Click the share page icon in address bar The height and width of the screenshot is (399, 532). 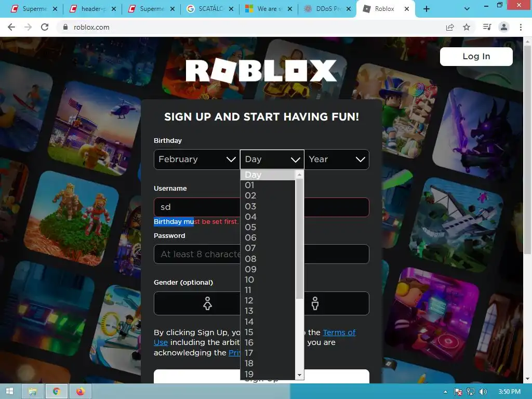(450, 27)
